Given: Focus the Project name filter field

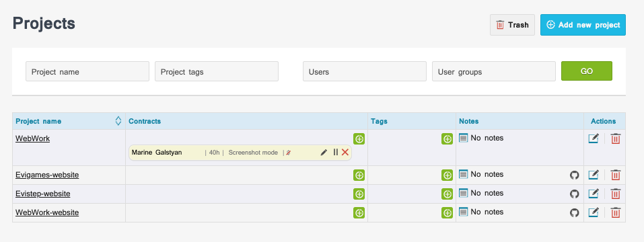Looking at the screenshot, I should pyautogui.click(x=87, y=71).
